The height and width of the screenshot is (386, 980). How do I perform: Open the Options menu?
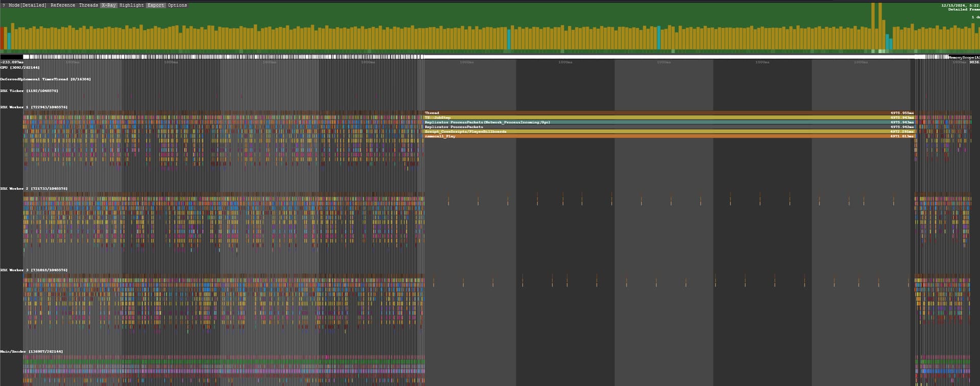click(x=177, y=5)
